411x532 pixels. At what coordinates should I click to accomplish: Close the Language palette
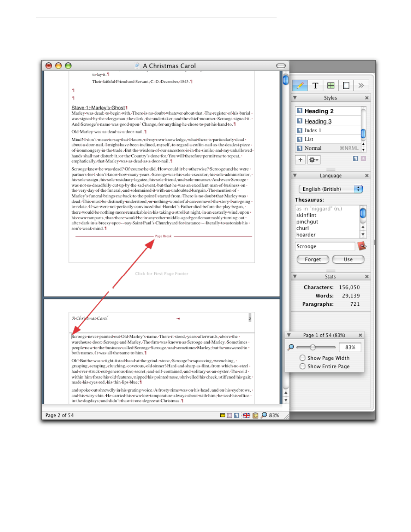pos(367,176)
